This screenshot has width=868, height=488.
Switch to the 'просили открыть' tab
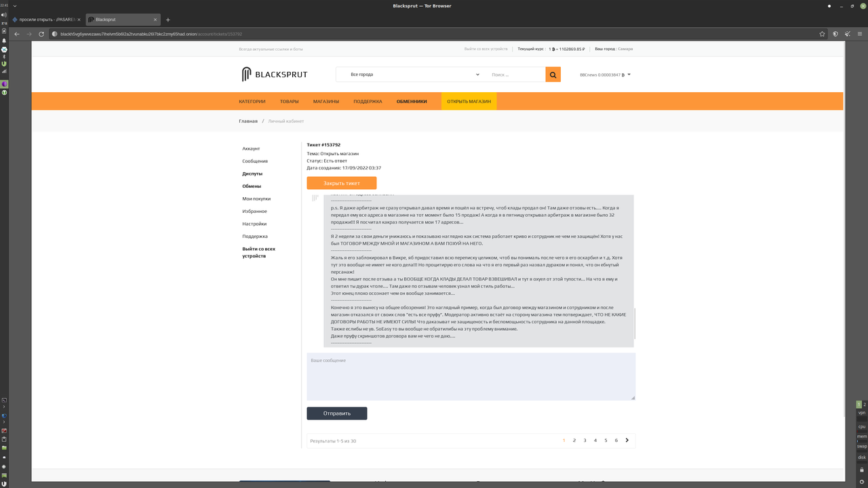(x=47, y=20)
